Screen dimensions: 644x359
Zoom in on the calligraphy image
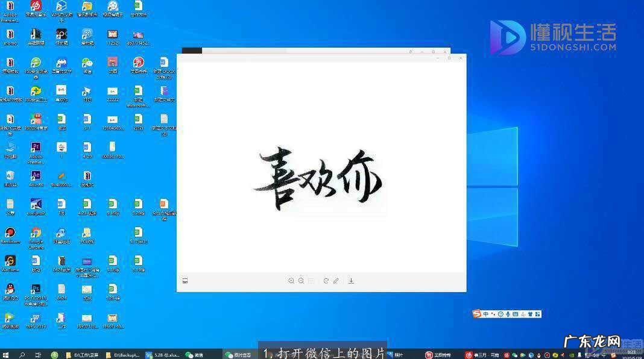point(291,281)
